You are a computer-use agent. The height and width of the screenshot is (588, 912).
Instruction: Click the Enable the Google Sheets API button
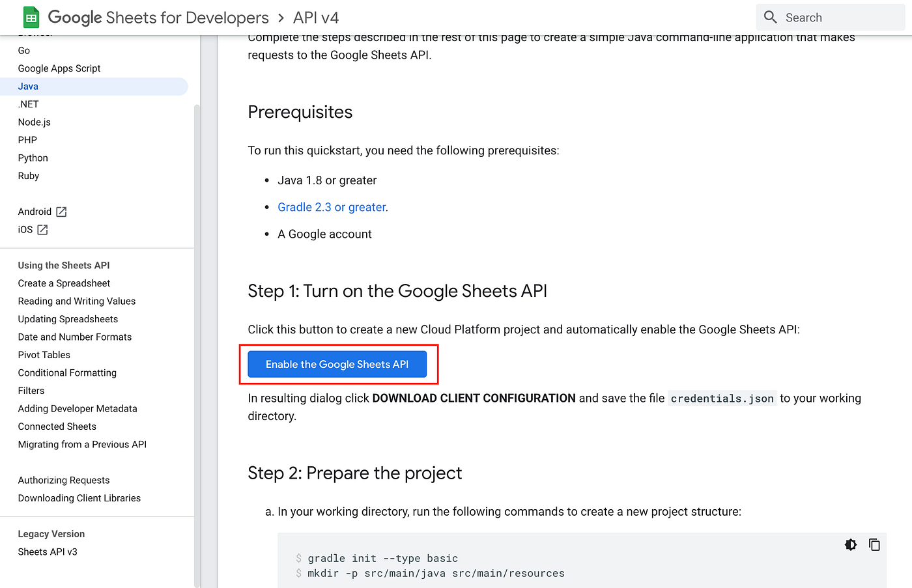coord(337,364)
